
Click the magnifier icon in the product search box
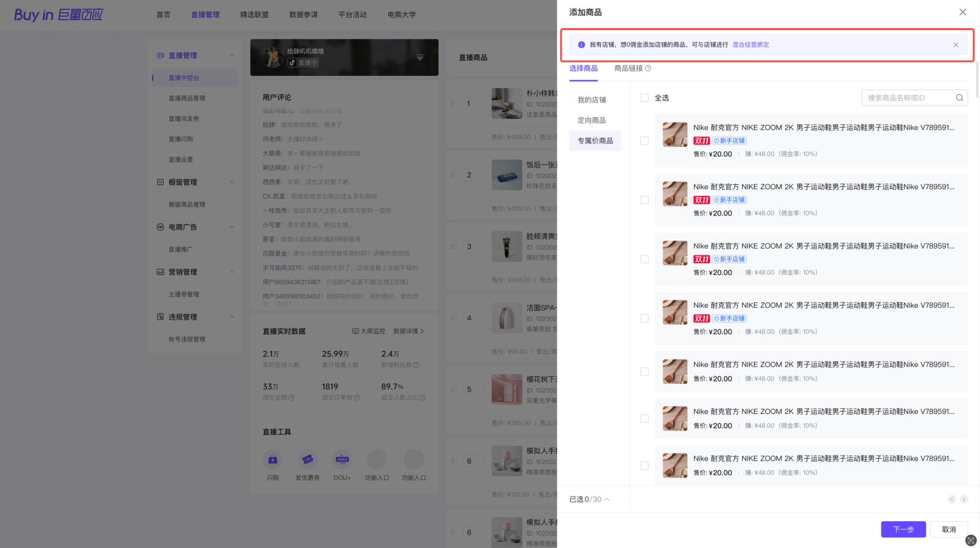(x=960, y=98)
